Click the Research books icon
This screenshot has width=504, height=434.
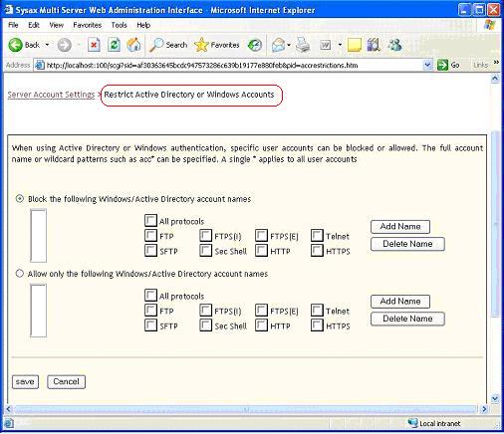click(x=374, y=45)
